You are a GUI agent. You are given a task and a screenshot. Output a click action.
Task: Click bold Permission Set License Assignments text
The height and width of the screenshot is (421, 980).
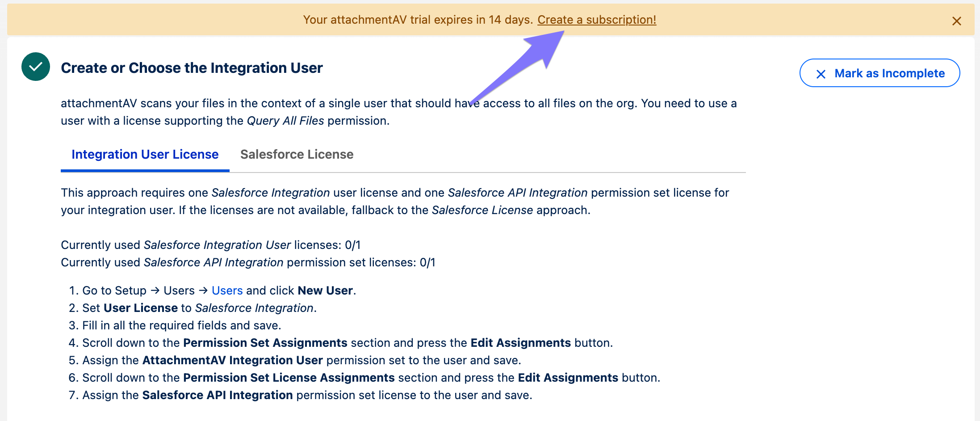tap(289, 378)
